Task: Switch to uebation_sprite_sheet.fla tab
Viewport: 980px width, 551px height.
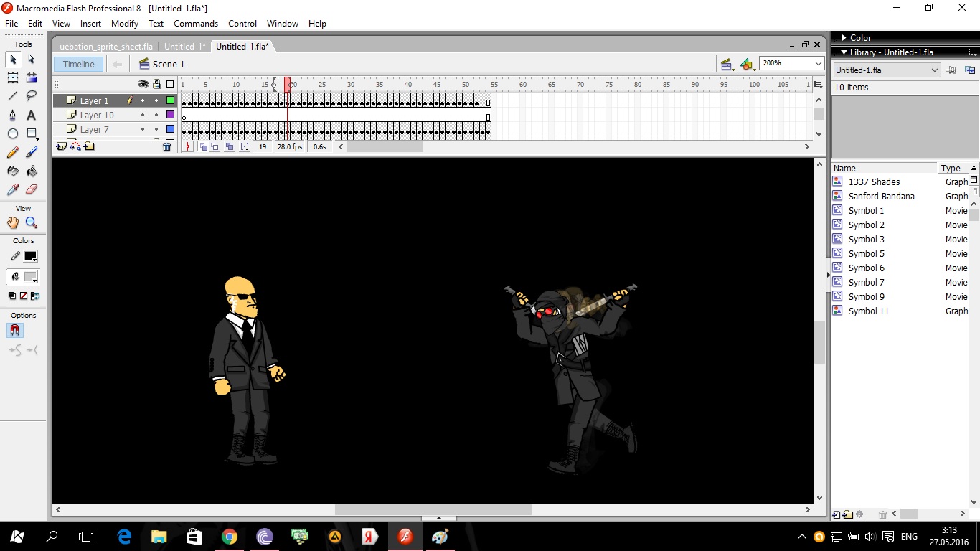Action: pyautogui.click(x=106, y=47)
